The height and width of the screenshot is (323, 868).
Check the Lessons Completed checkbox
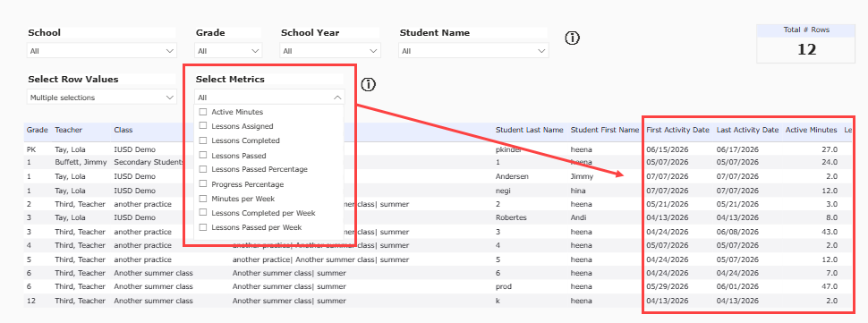click(202, 140)
